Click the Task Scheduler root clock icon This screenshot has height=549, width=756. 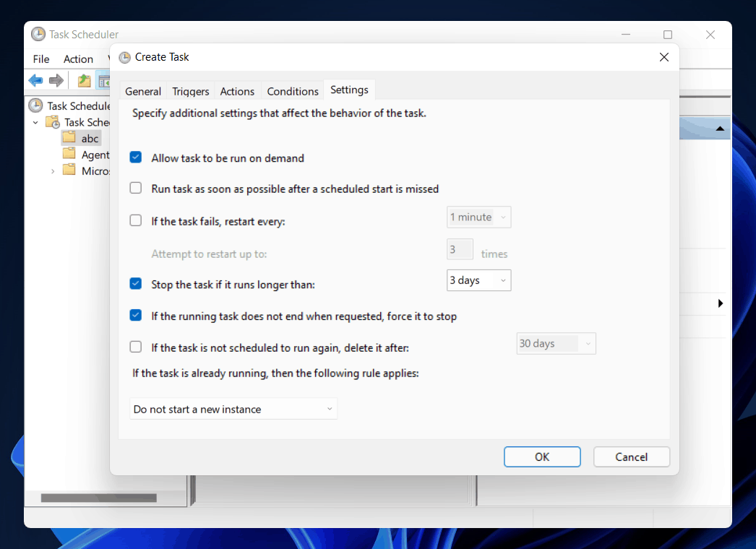click(x=35, y=105)
